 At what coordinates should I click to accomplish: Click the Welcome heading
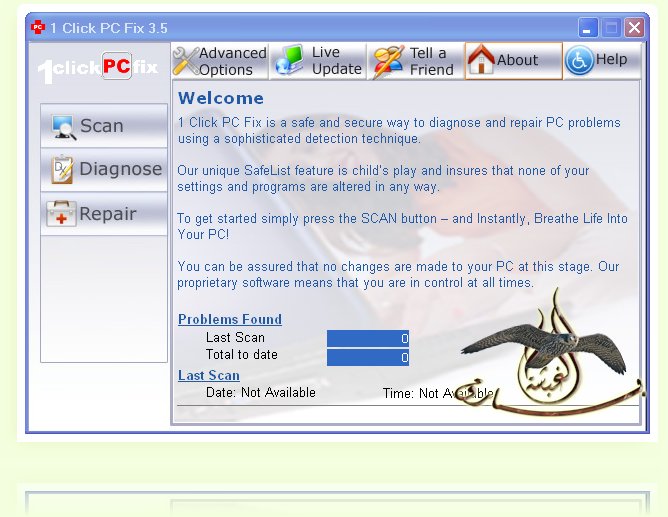221,98
